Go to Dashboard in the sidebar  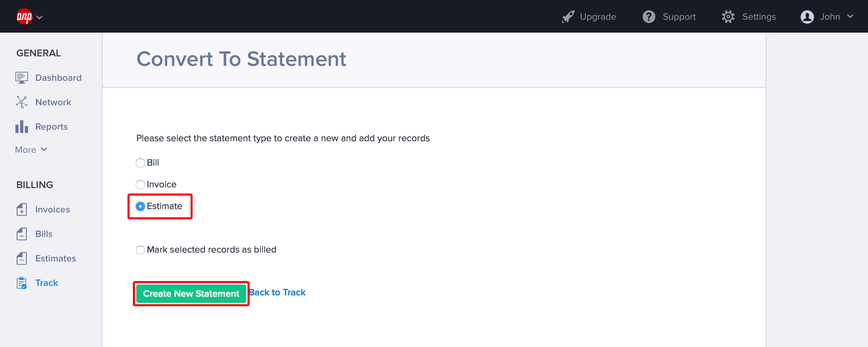pyautogui.click(x=58, y=78)
